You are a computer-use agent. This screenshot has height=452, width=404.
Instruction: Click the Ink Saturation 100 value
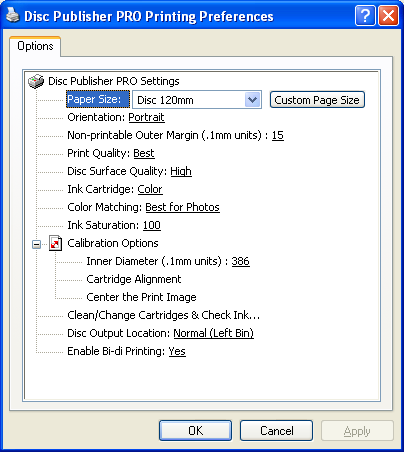click(x=152, y=225)
